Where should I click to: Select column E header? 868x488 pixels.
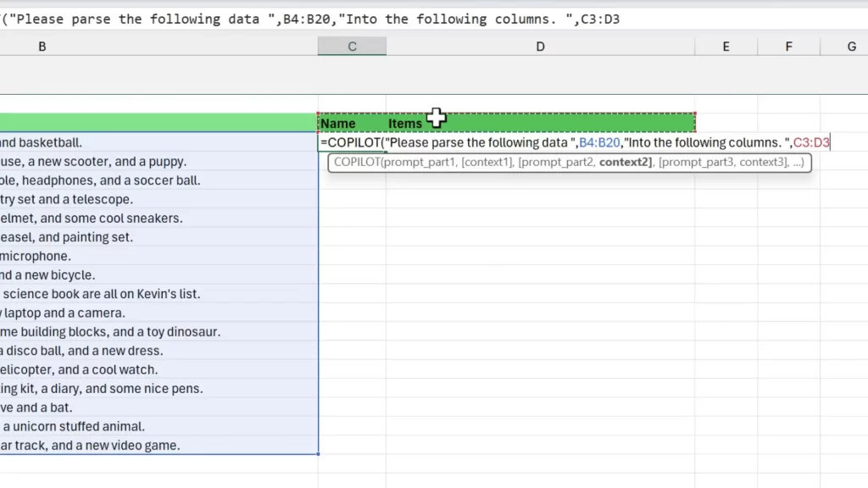tap(726, 47)
